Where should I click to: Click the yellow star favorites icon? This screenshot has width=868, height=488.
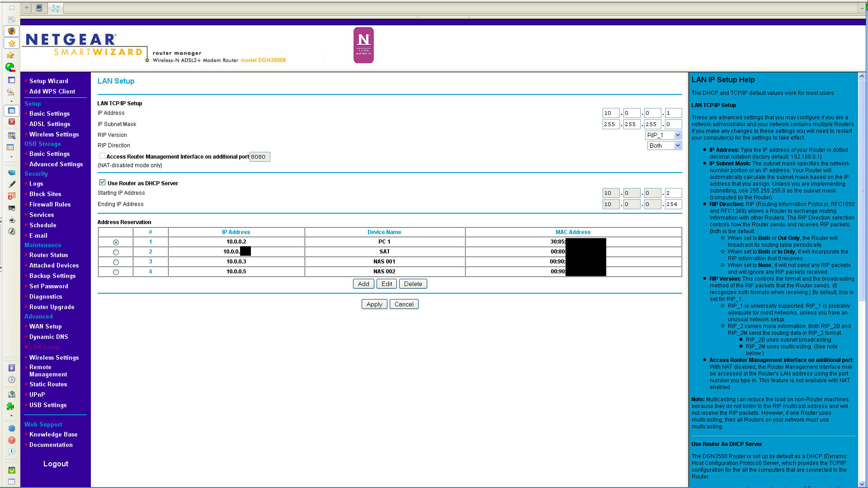tap(12, 43)
